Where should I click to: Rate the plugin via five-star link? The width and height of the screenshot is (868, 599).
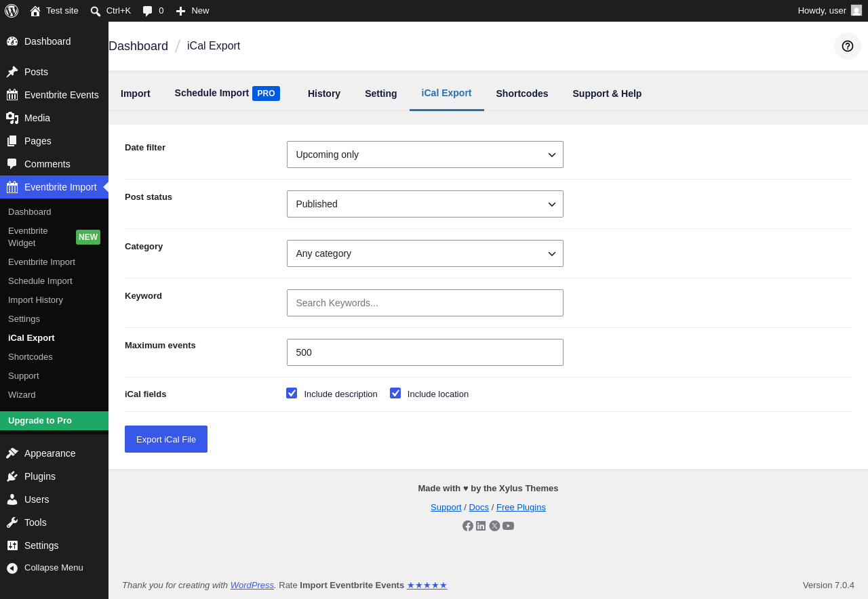427,585
